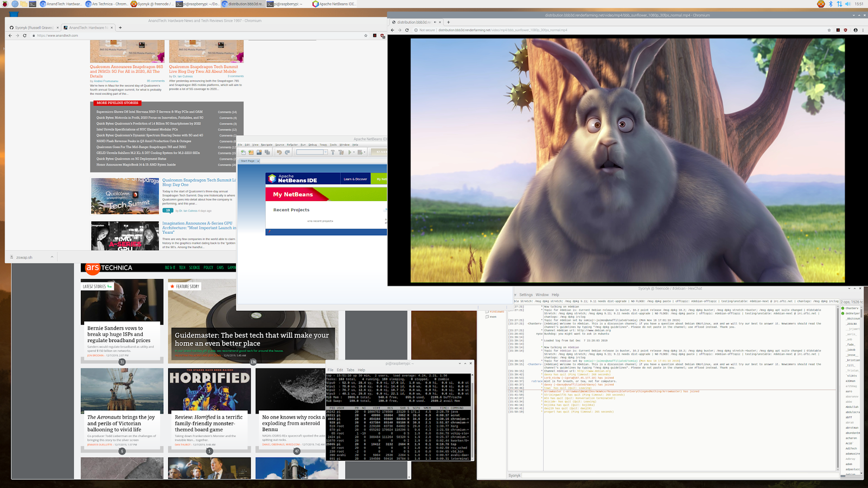
Task: Open the Raspberry Pi main menu
Action: 5,4
